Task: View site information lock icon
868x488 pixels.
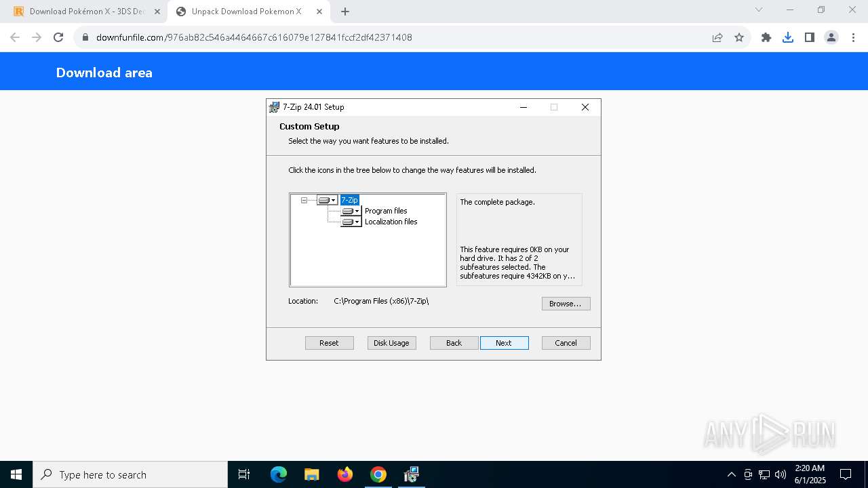Action: pos(85,37)
